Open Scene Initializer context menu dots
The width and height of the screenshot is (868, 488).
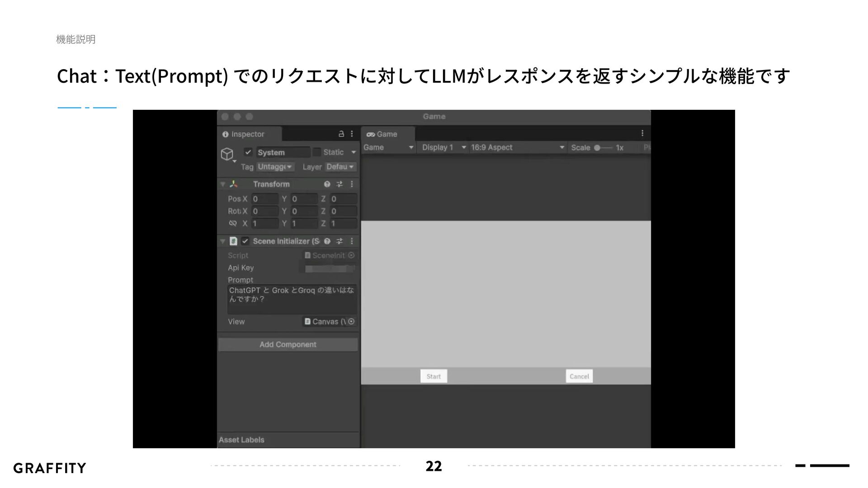point(352,241)
